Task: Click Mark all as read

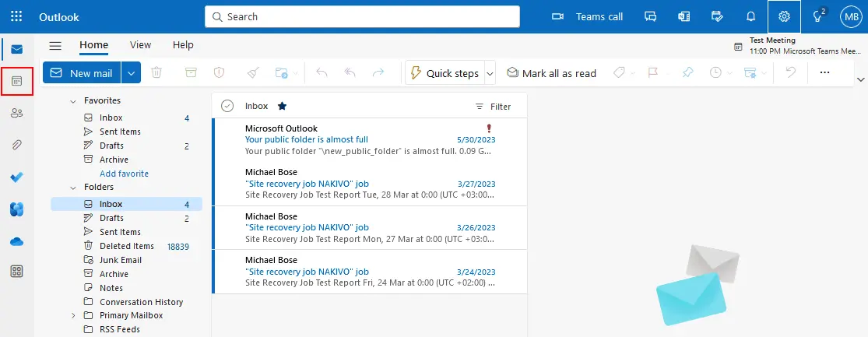Action: pyautogui.click(x=552, y=73)
